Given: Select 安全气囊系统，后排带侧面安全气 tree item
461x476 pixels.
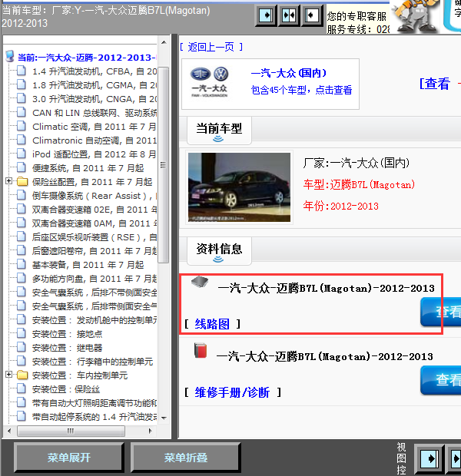Looking at the screenshot, I should coord(95,306).
